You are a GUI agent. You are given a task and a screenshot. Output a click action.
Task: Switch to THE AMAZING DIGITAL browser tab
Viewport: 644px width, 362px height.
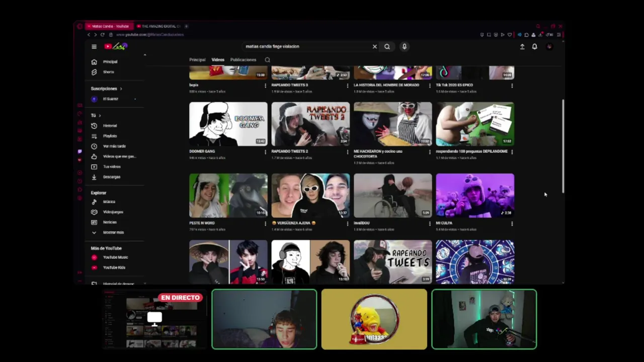(x=159, y=26)
